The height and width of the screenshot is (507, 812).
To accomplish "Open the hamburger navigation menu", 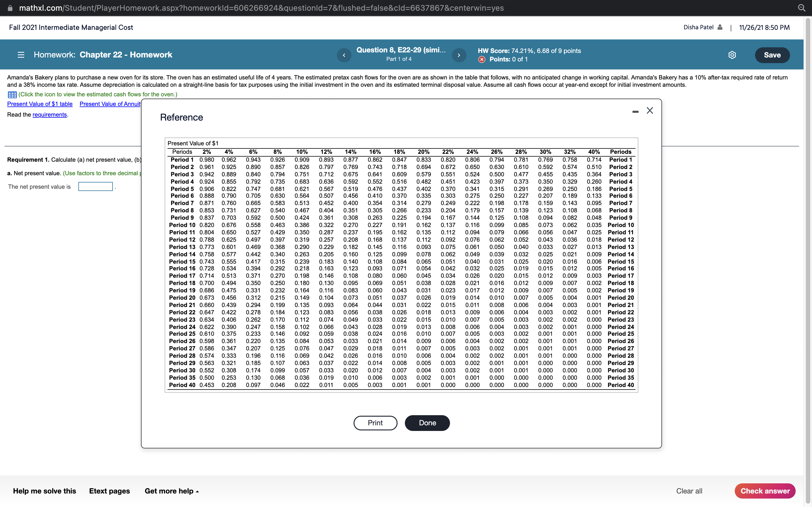I will tap(21, 55).
